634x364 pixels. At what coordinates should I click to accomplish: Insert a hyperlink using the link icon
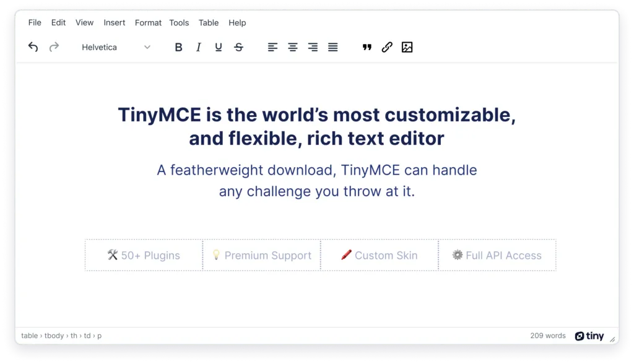pos(387,47)
